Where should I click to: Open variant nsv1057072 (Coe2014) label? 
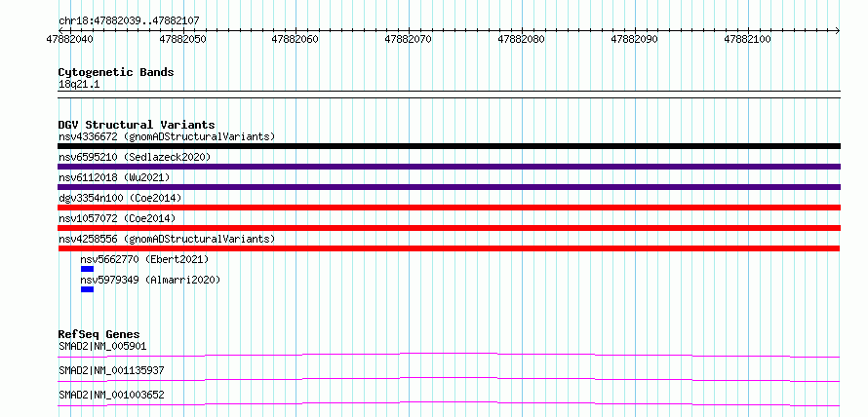coord(117,218)
